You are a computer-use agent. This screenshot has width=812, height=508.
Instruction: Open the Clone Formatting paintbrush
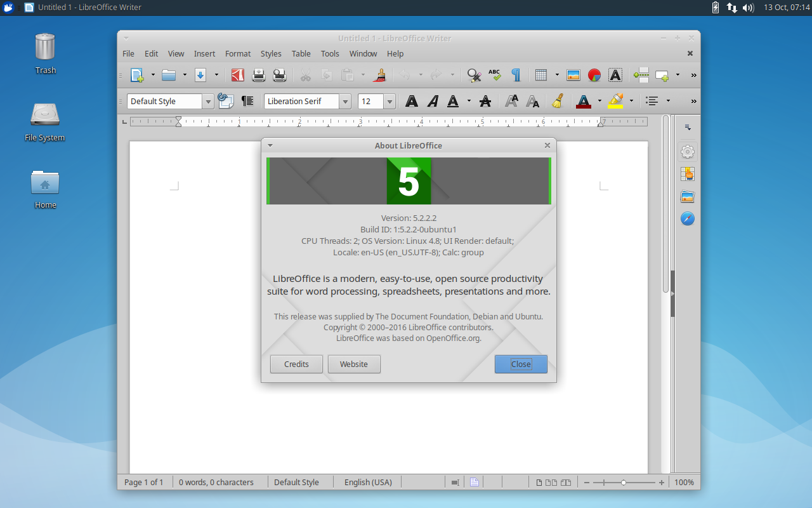click(x=379, y=75)
